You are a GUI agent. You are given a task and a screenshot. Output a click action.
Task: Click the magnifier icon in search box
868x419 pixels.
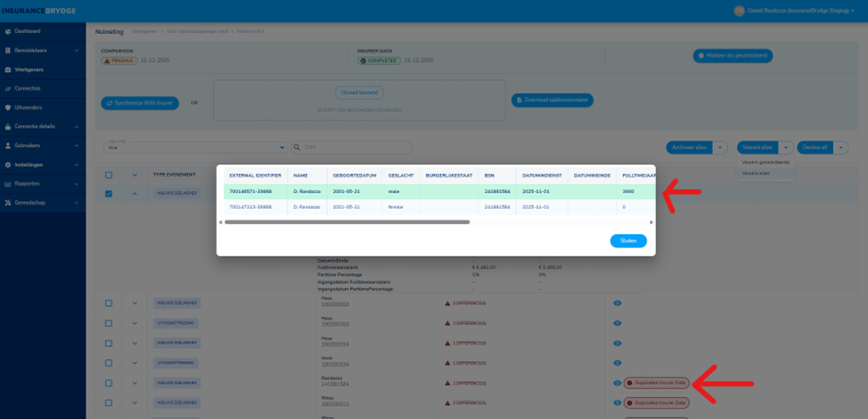(x=298, y=148)
